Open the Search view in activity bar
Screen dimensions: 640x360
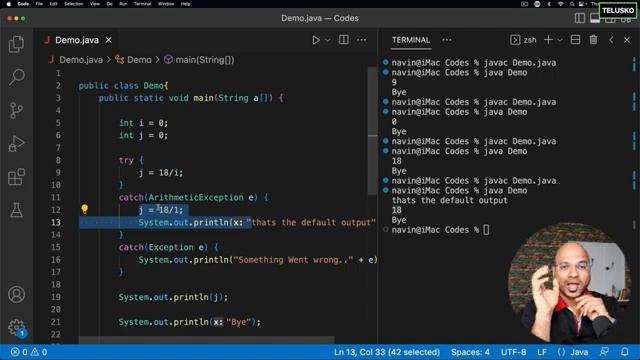point(16,77)
